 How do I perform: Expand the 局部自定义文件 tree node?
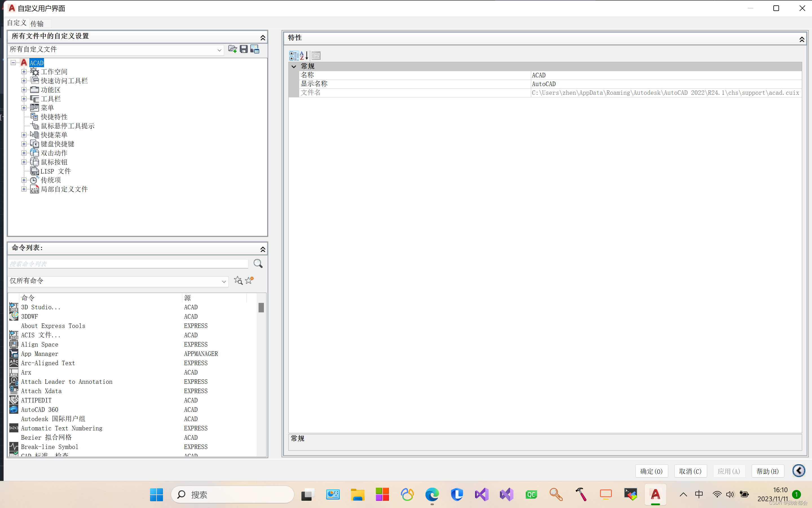click(x=24, y=189)
